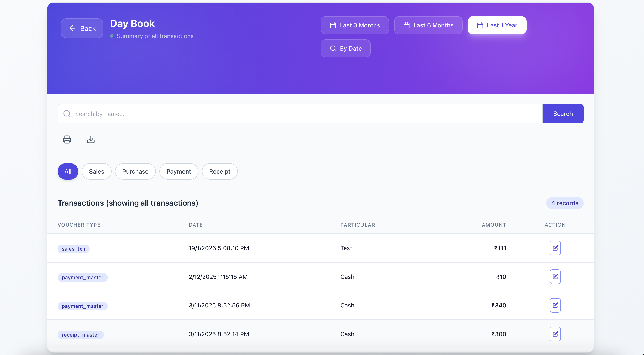Edit the sales_txn transaction
Screen dimensions: 644x355
click(x=555, y=248)
